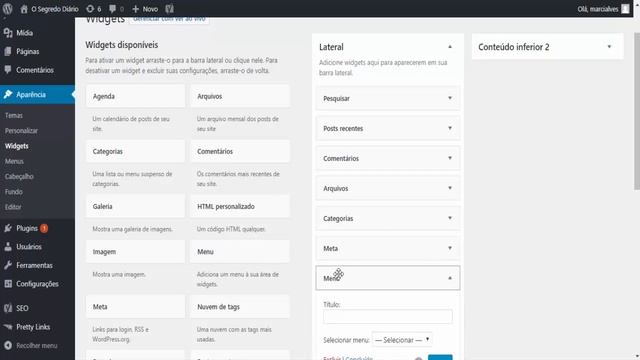Select the Menu available widget
The height and width of the screenshot is (360, 640).
240,252
